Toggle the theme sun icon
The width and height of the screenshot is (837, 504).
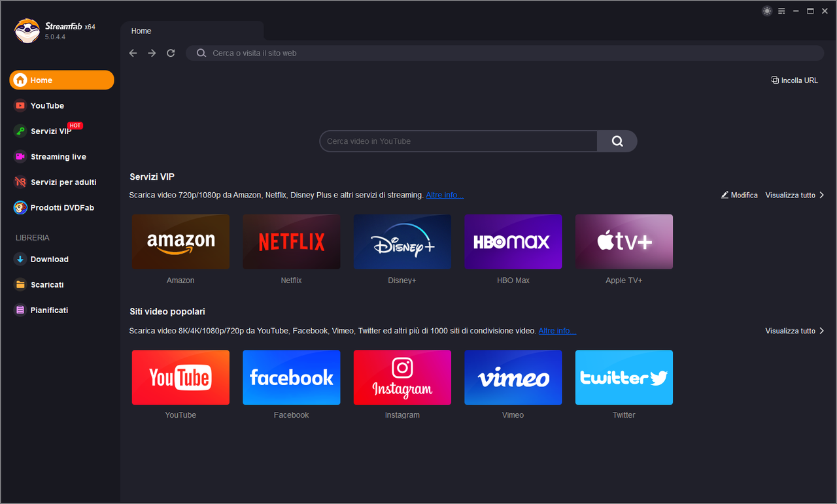click(x=767, y=11)
